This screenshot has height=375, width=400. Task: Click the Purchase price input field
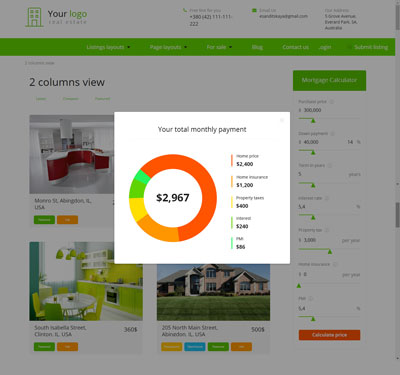point(329,110)
